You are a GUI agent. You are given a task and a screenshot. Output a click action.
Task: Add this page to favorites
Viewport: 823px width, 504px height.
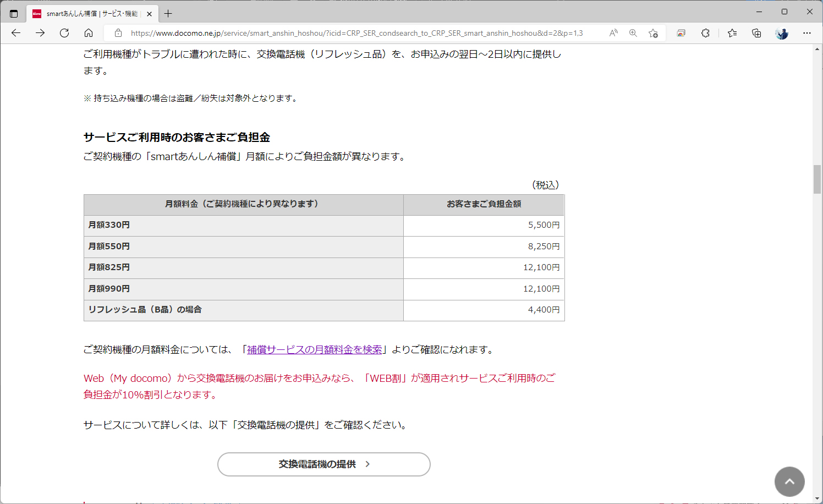[x=652, y=33]
